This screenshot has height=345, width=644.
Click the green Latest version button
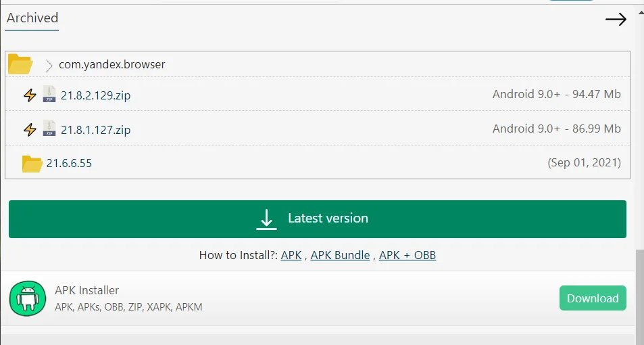click(x=318, y=219)
